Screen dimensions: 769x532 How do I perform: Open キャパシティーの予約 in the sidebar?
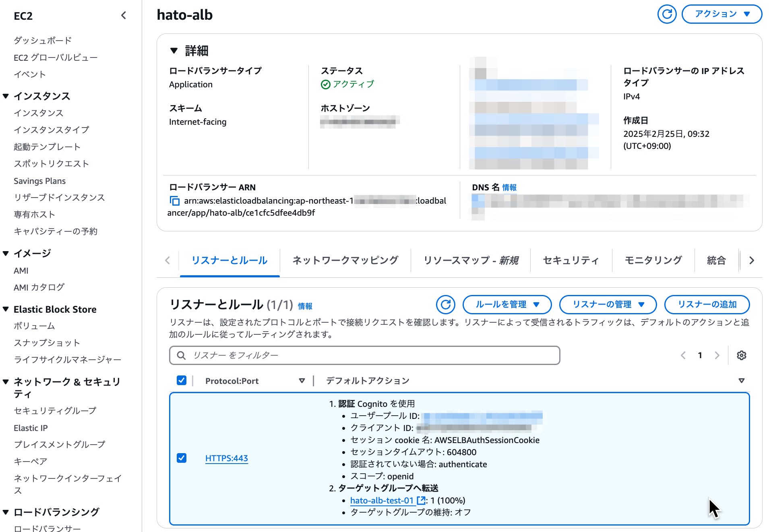click(56, 231)
